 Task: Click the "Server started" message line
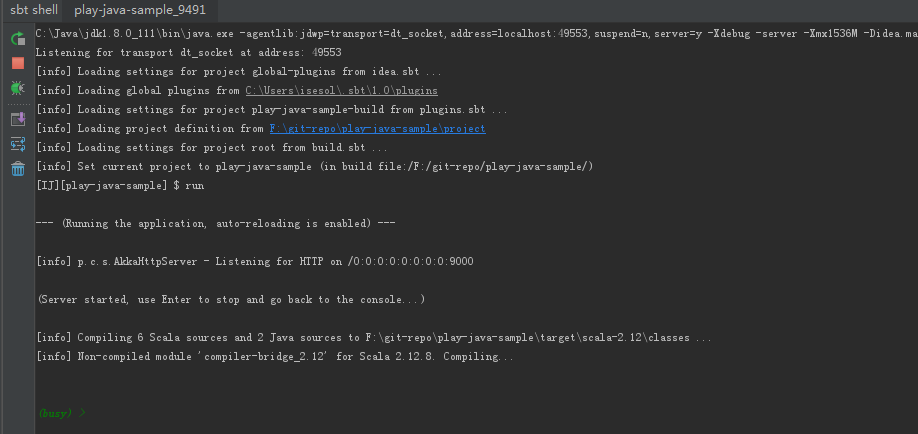(x=230, y=300)
